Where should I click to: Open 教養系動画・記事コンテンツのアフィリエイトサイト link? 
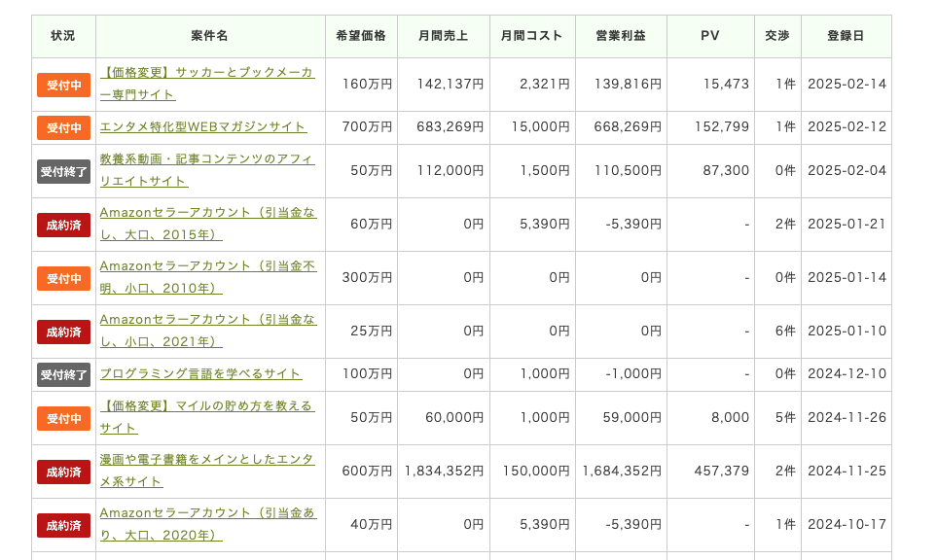click(206, 159)
